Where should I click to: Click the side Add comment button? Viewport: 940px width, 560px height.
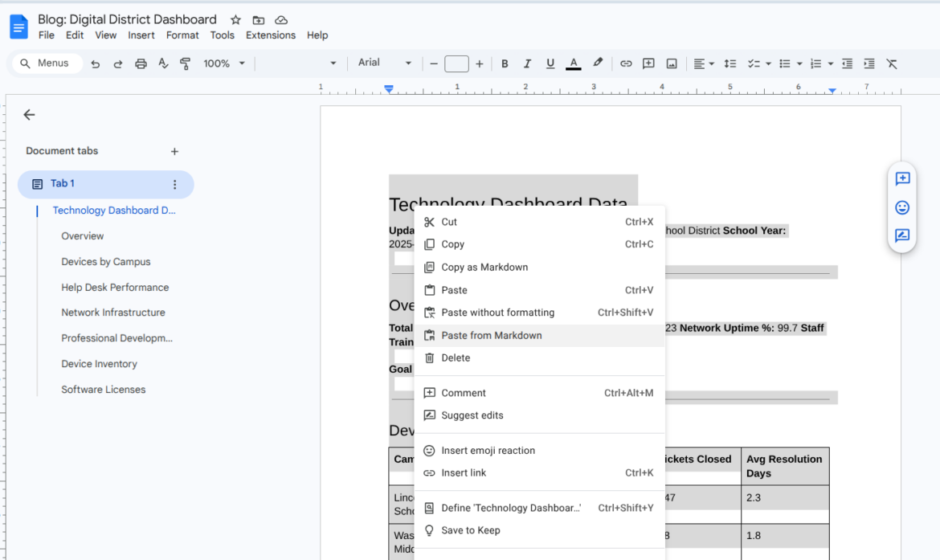(902, 178)
